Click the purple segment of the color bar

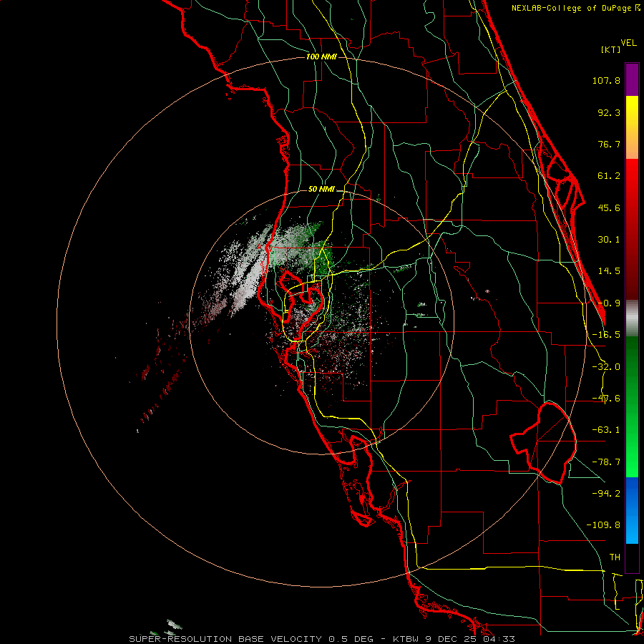[x=632, y=79]
